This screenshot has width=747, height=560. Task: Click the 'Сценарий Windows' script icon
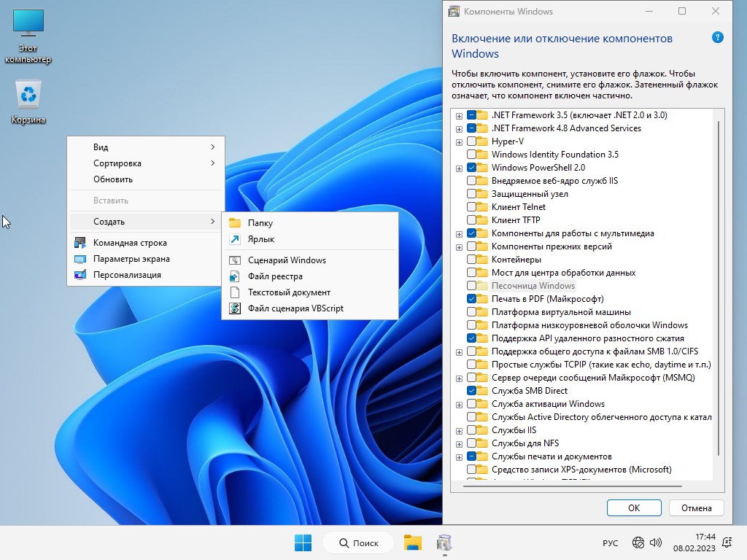235,260
